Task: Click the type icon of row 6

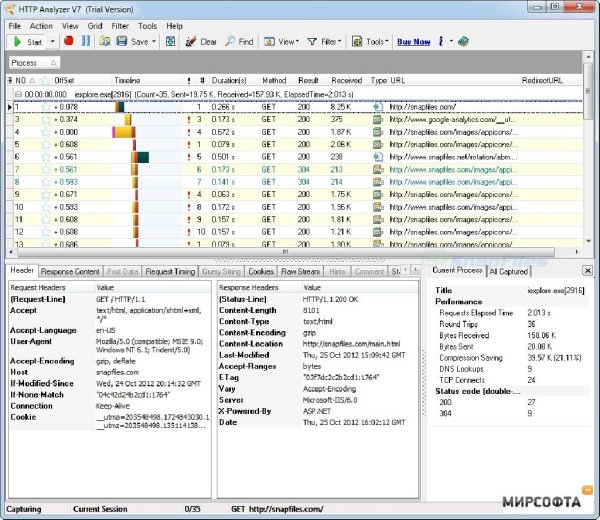Action: pyautogui.click(x=378, y=157)
